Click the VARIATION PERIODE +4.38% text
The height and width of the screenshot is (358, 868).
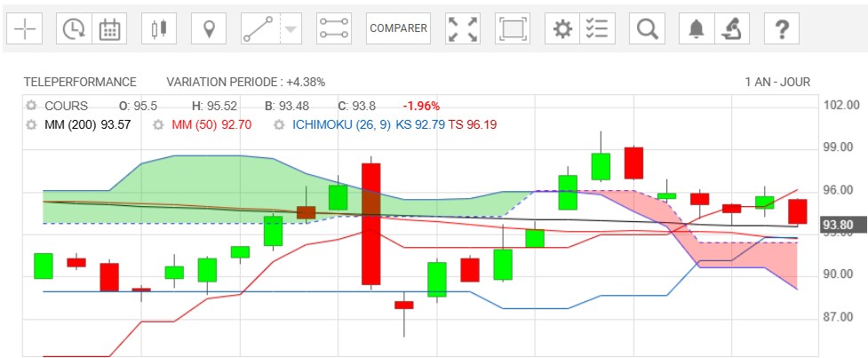tap(246, 83)
